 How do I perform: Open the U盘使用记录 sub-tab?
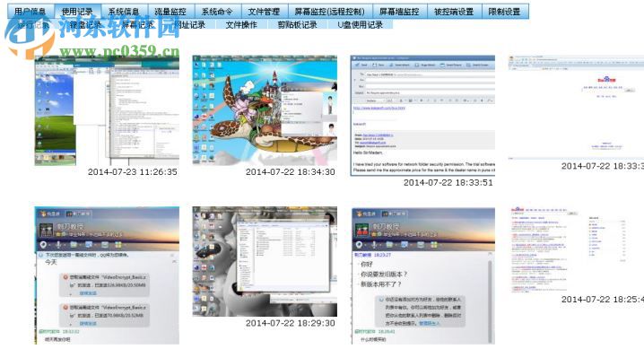[x=361, y=24]
